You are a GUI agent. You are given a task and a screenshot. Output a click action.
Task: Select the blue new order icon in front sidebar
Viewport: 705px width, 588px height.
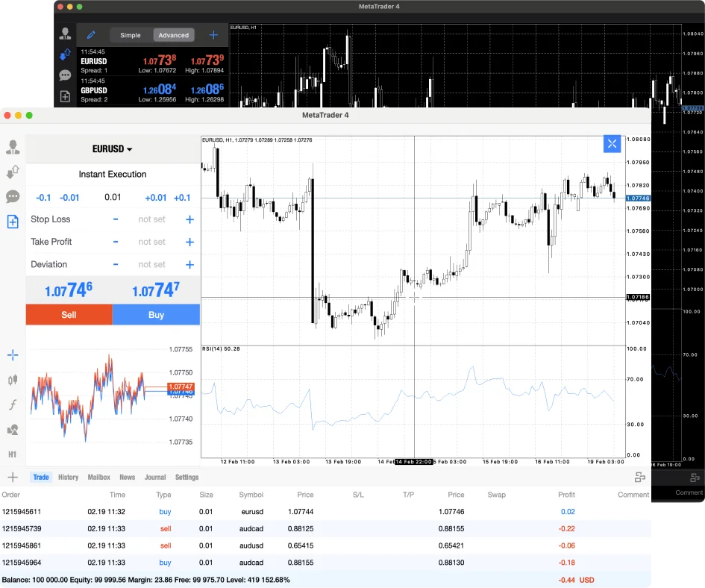(x=13, y=222)
